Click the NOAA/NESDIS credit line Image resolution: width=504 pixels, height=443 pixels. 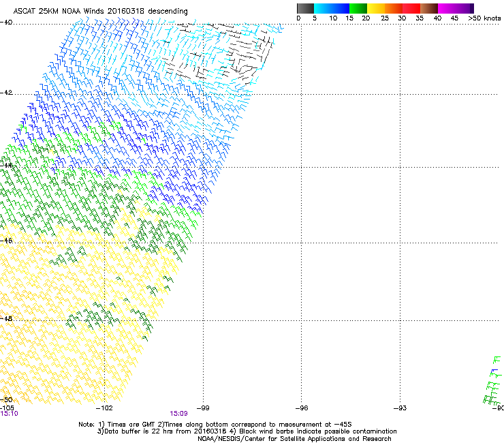(294, 439)
